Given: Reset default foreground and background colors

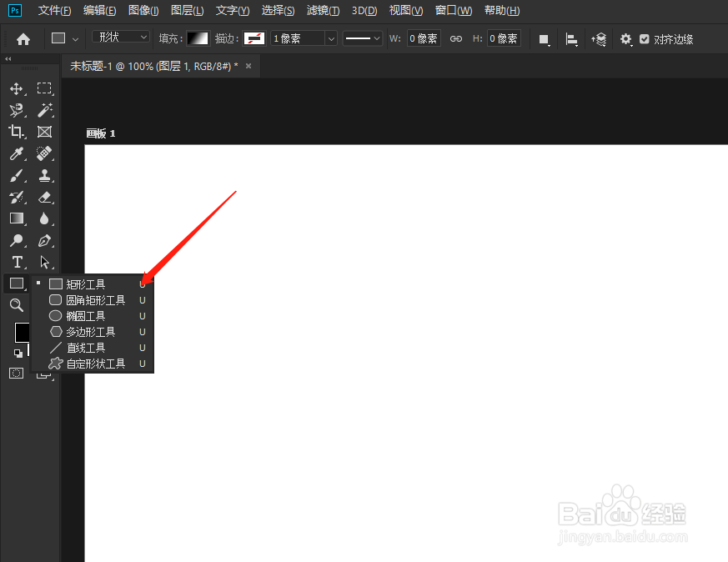Looking at the screenshot, I should pyautogui.click(x=18, y=354).
